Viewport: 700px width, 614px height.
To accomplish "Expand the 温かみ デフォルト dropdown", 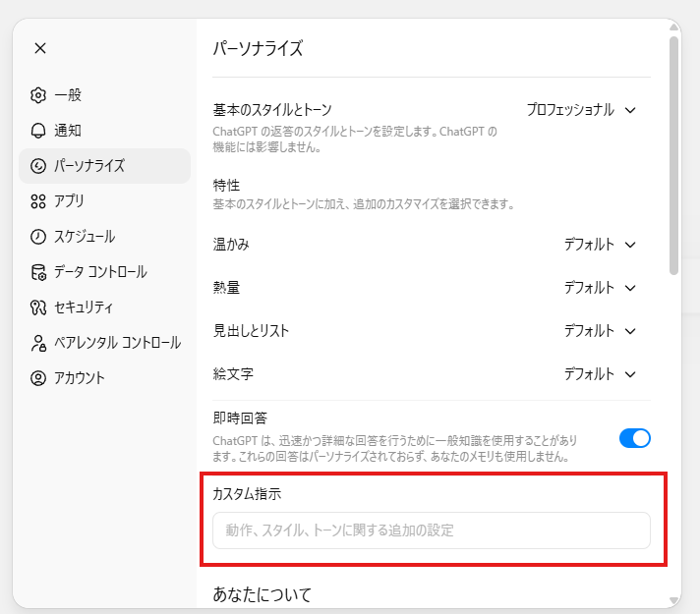I will click(x=600, y=245).
